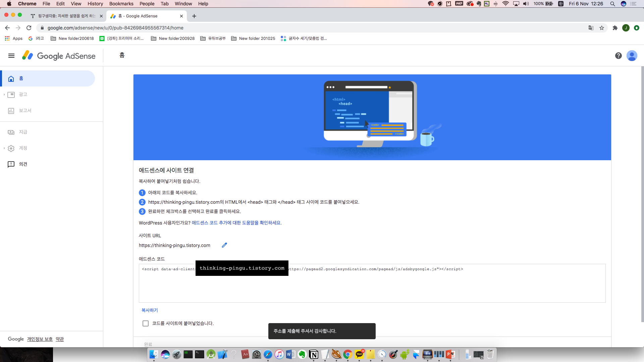Viewport: 644px width, 362px height.
Task: Click the 복사하기 copy link
Action: coord(150,310)
